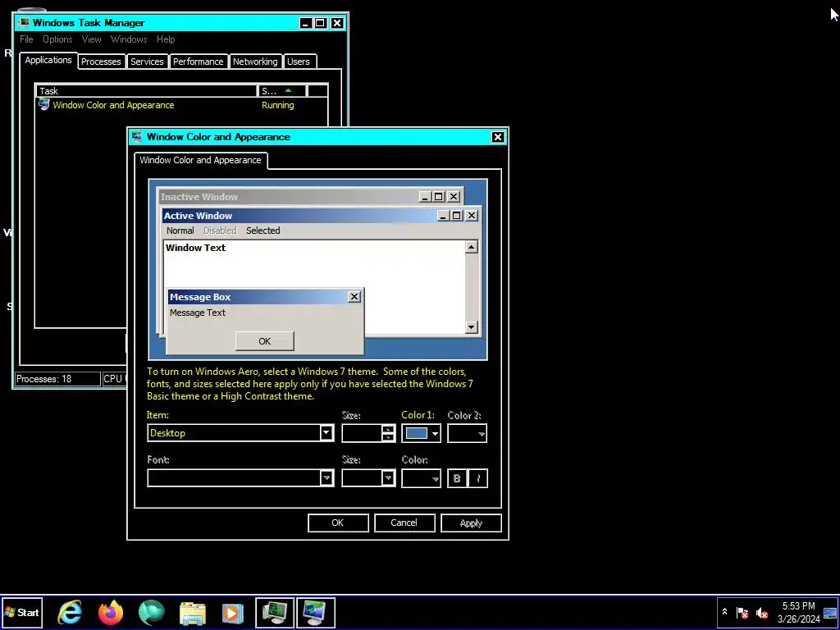
Task: Click the Inactive Window title bar preview
Action: [310, 197]
